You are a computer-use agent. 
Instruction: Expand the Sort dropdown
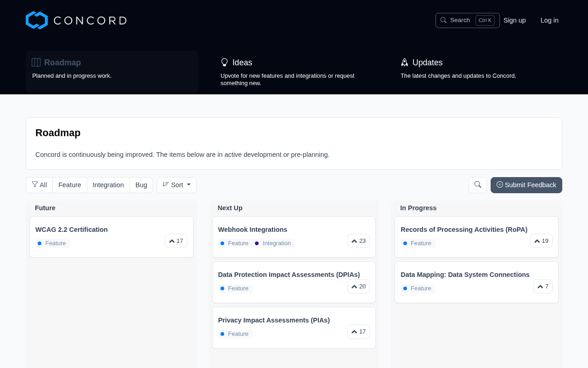[x=176, y=185]
